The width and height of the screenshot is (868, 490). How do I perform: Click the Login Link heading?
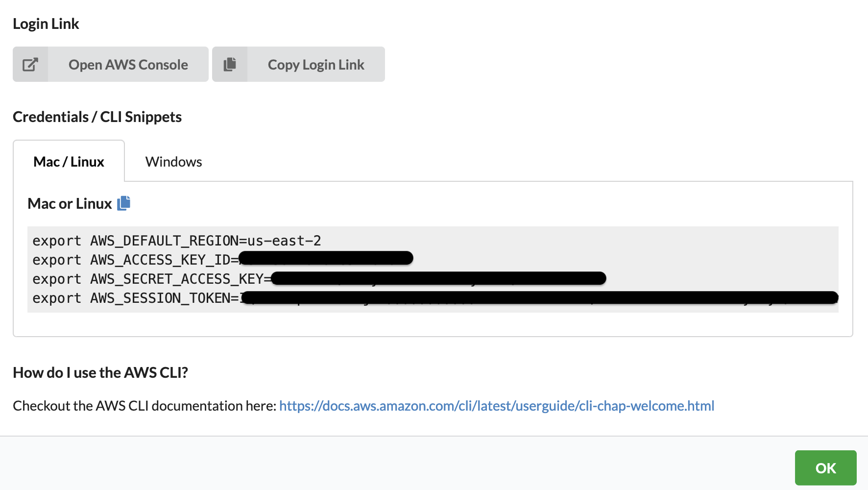click(x=46, y=24)
